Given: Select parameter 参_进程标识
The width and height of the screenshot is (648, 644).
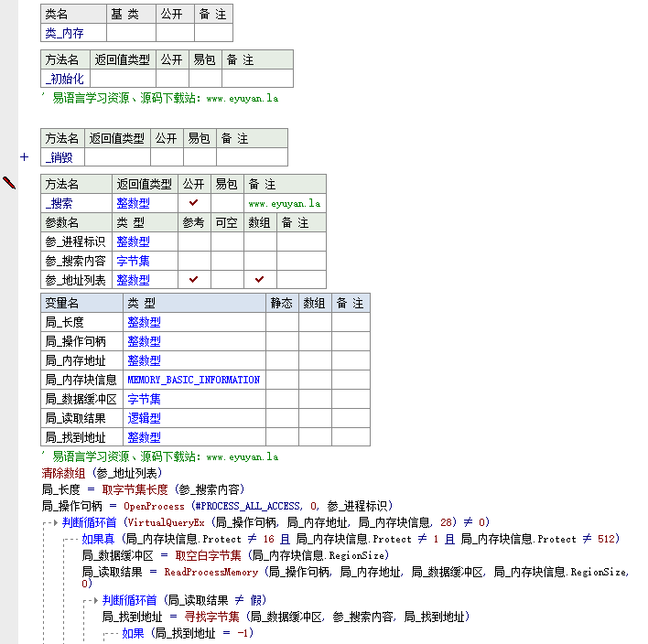Looking at the screenshot, I should click(77, 241).
